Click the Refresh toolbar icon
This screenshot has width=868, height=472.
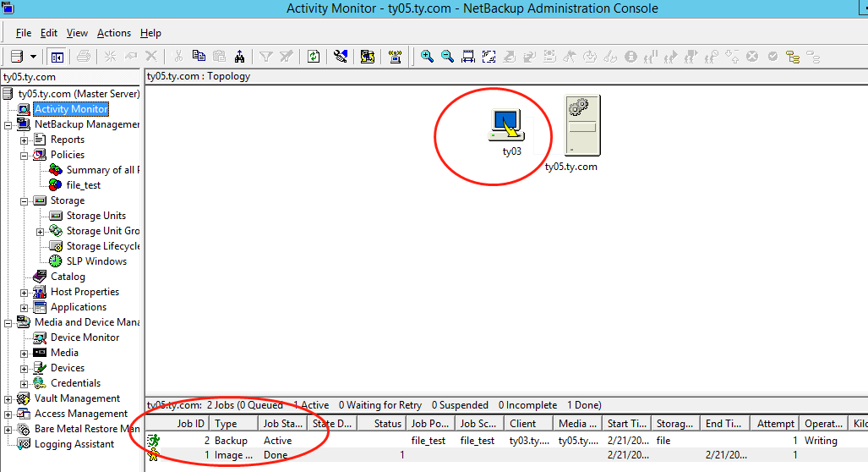tap(314, 56)
